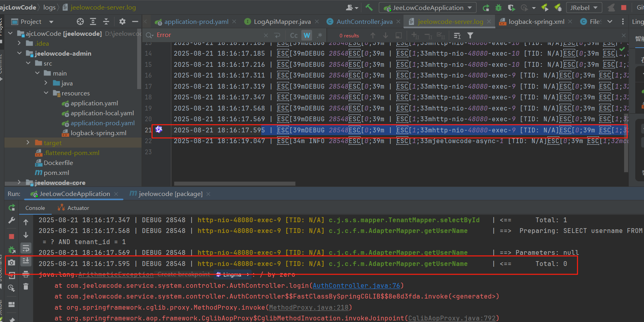The width and height of the screenshot is (644, 322).
Task: Switch to logback-spring.xml tab
Action: point(536,21)
